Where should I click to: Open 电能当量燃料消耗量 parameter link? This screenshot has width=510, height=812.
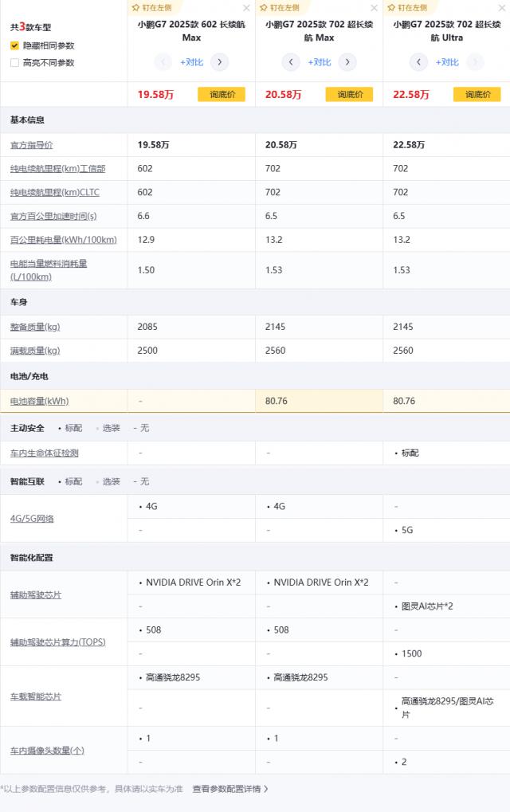pyautogui.click(x=49, y=270)
